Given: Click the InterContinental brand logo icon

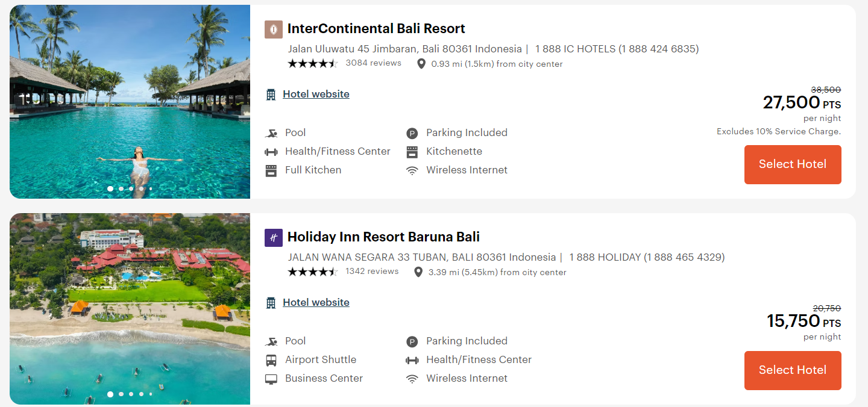Looking at the screenshot, I should click(x=274, y=28).
